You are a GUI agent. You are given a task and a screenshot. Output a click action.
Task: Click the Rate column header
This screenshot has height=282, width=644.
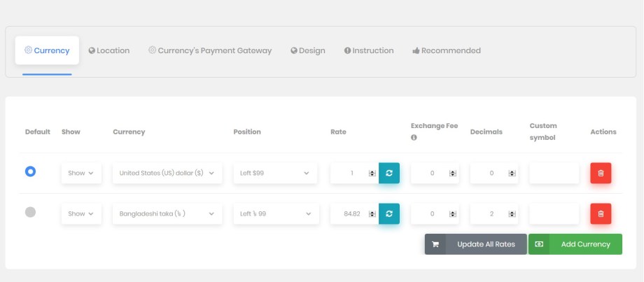(338, 132)
